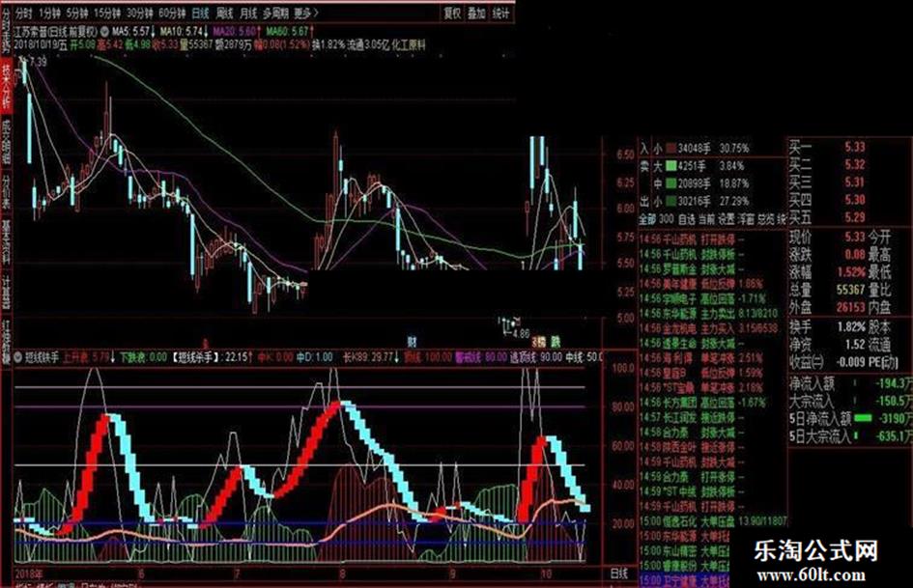Open the 设置 alert settings tab
Screen dimensions: 913x588
coord(727,219)
